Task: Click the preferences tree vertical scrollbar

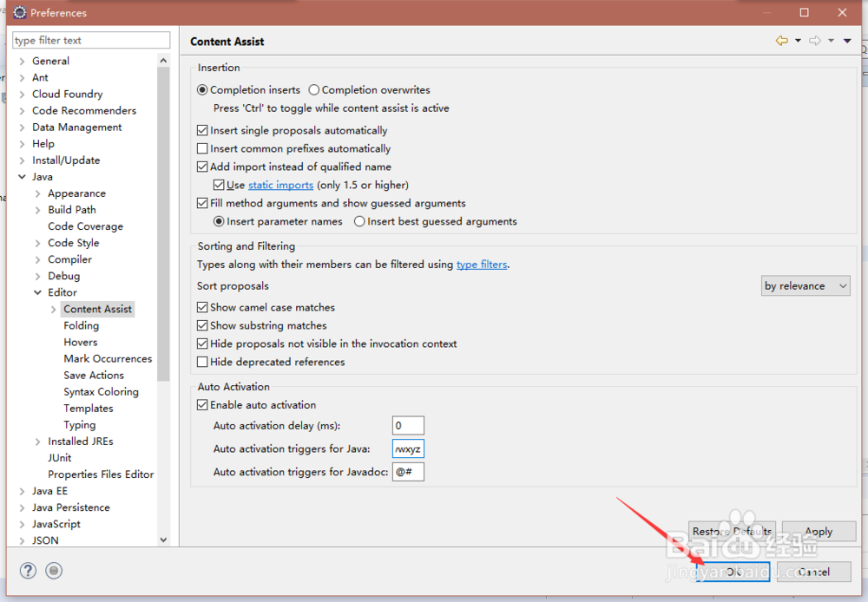Action: coord(163,300)
